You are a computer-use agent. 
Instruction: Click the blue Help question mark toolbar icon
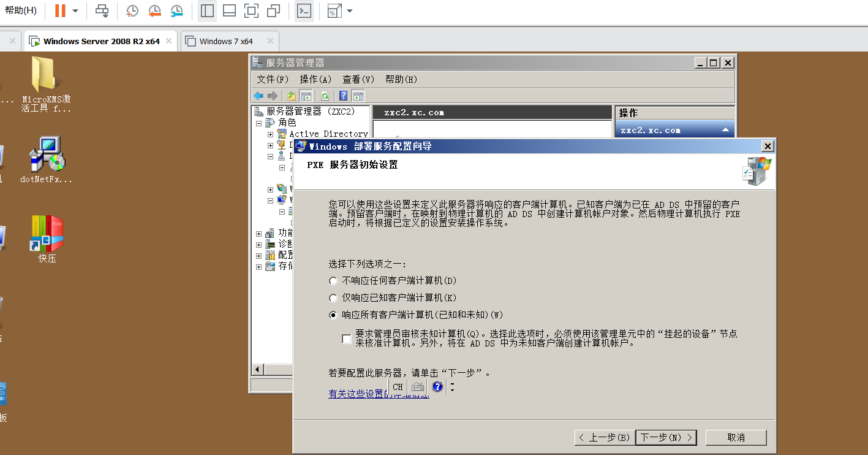coord(344,96)
